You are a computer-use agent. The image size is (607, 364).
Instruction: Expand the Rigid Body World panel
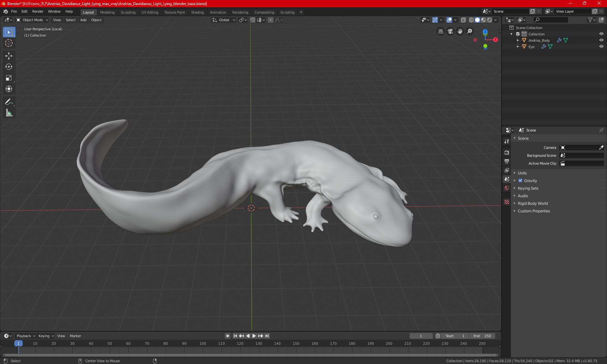pyautogui.click(x=533, y=203)
